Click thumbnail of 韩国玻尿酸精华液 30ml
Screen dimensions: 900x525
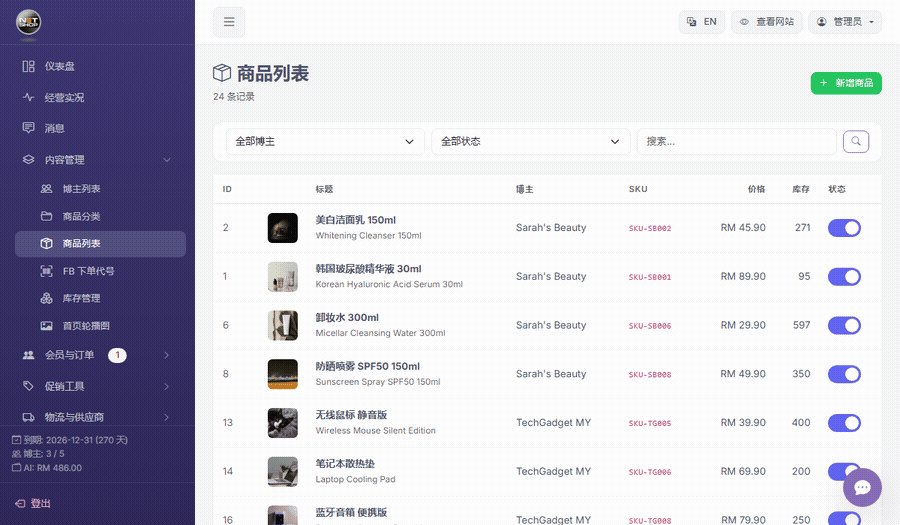tap(282, 277)
